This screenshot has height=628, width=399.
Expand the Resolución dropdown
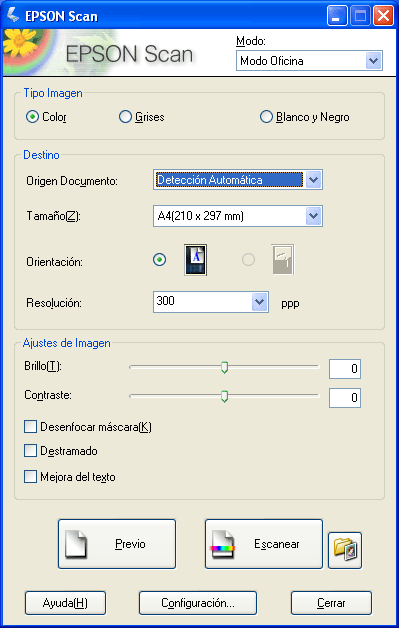pos(260,302)
